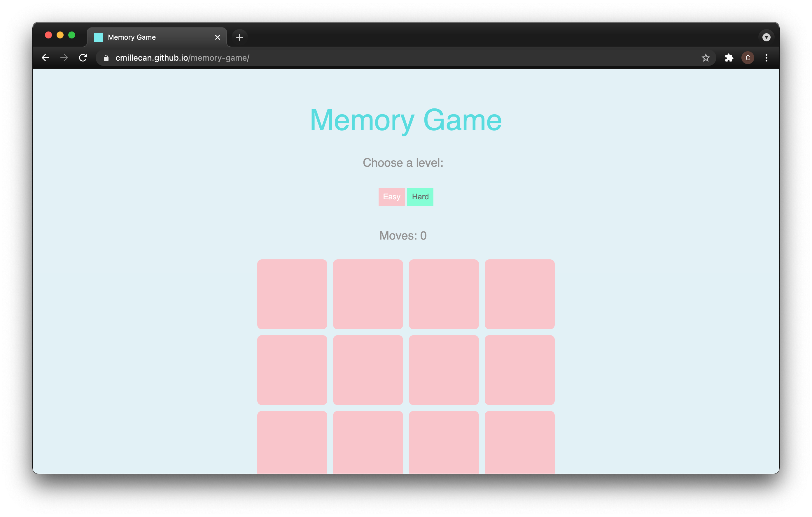
Task: Select the Memory Game tab
Action: 148,37
